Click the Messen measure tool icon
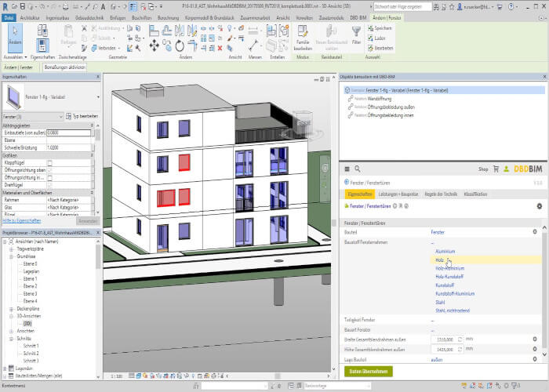Screen dimensions: 549x392 pos(253,45)
